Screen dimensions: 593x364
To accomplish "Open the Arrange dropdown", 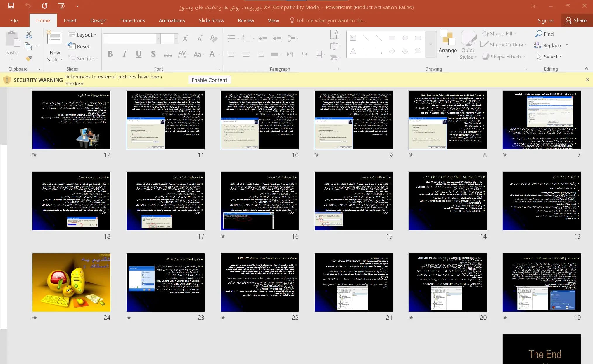I will [447, 45].
